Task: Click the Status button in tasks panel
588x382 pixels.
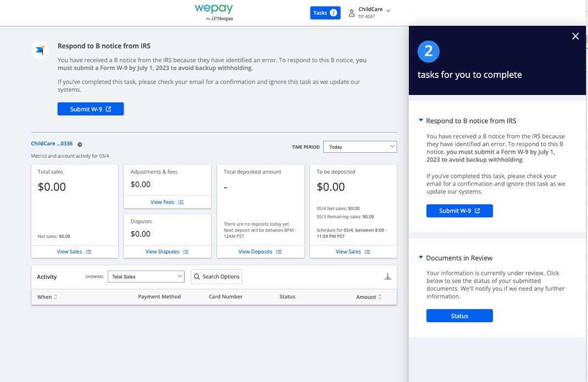Action: point(459,316)
